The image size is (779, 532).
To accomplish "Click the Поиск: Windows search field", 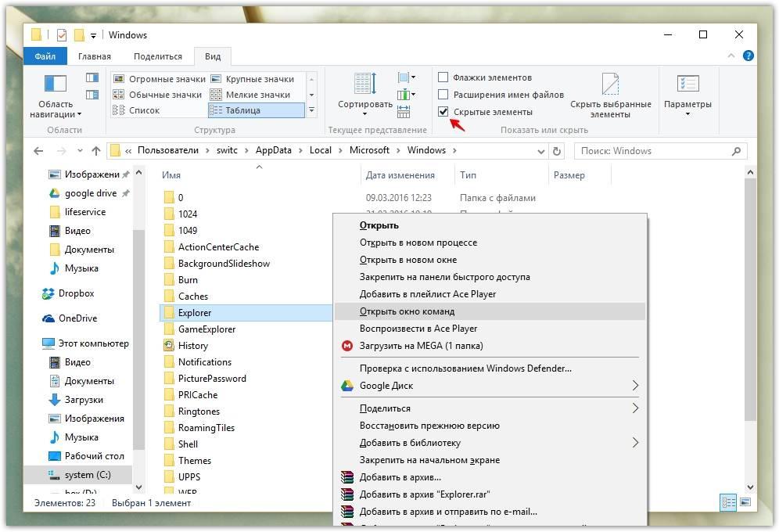I will tap(660, 151).
